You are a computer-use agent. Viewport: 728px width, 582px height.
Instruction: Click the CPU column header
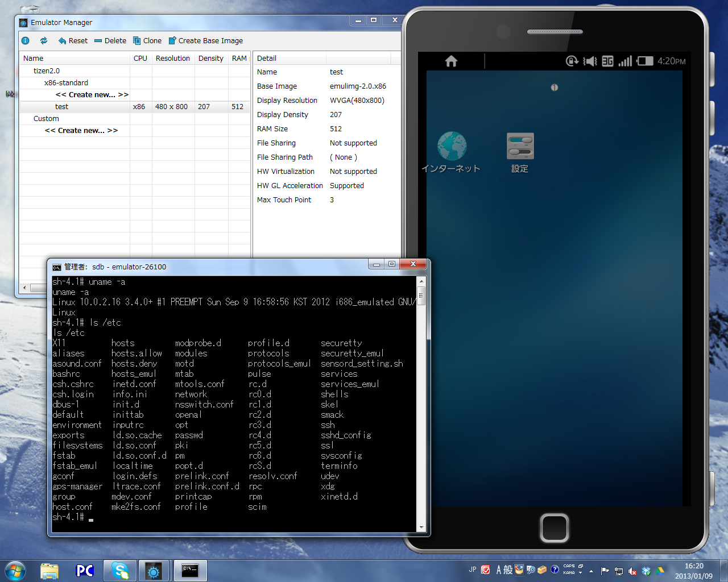coord(140,58)
